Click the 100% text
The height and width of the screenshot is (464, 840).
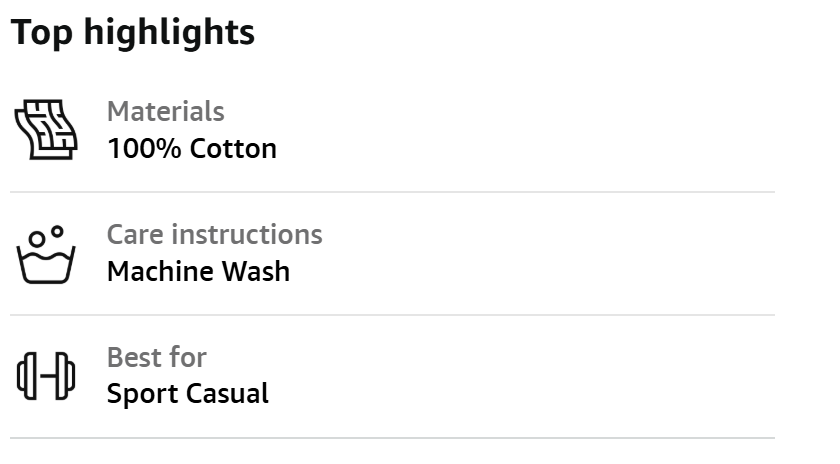coord(144,149)
